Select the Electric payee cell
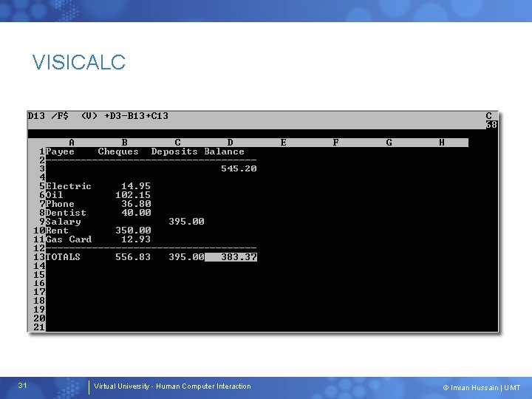532x399 pixels. click(69, 186)
